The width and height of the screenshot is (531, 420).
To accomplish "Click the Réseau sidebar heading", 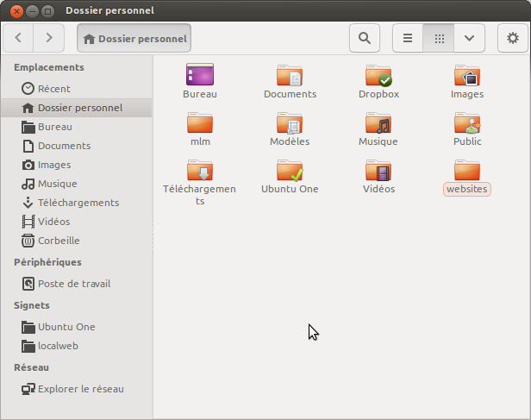I will (x=31, y=367).
